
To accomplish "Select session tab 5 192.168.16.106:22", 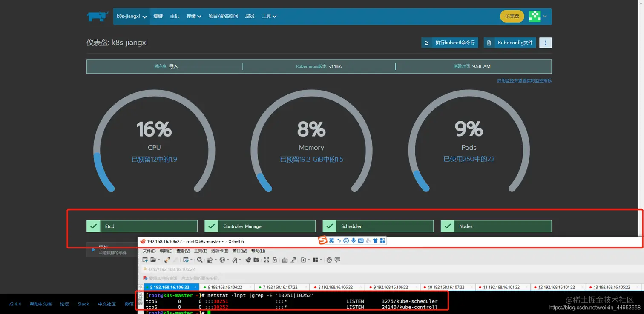I will pyautogui.click(x=172, y=287).
